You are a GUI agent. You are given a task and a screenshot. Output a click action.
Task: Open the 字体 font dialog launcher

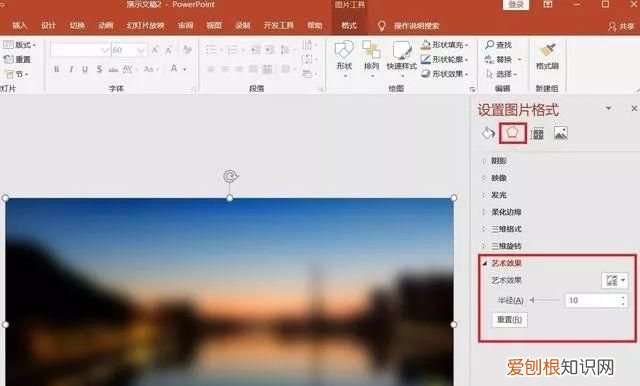tap(193, 89)
